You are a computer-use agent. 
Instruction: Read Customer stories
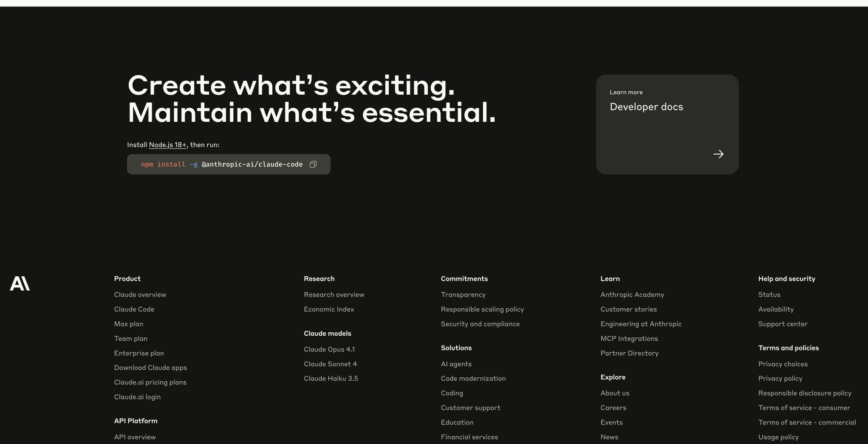point(629,309)
